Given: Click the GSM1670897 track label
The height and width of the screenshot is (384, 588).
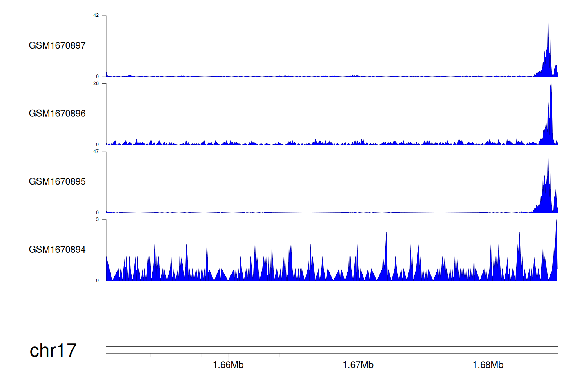Looking at the screenshot, I should point(57,45).
